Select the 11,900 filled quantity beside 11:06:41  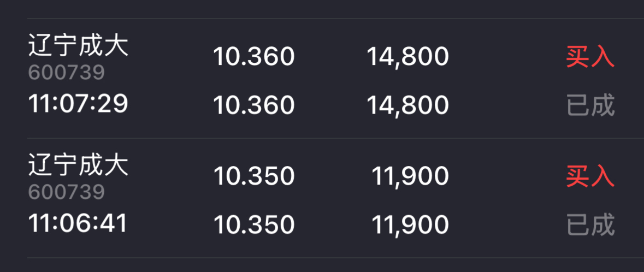(410, 224)
